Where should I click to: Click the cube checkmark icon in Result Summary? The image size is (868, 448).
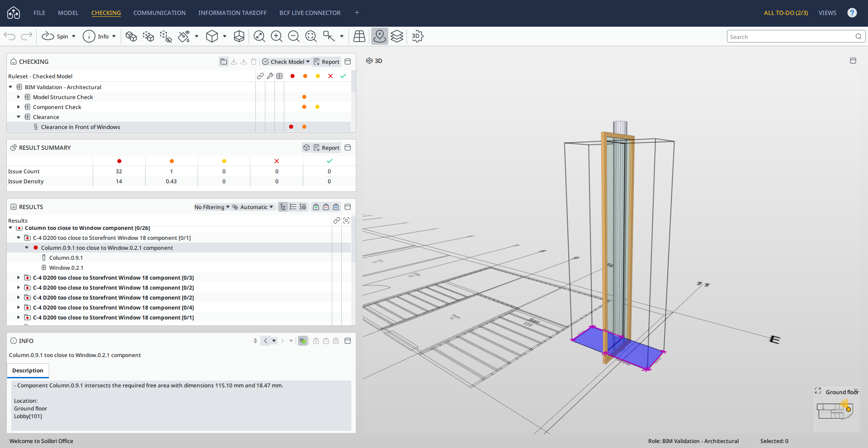(307, 148)
